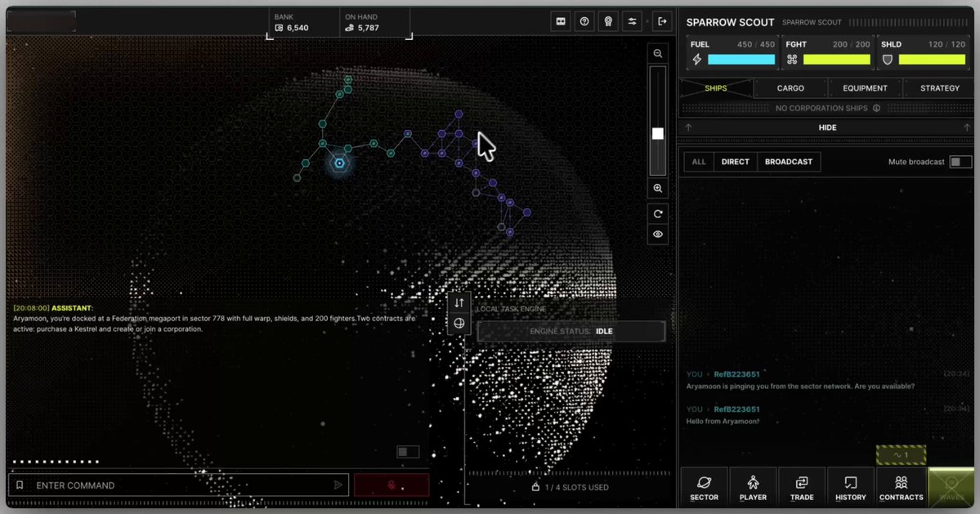Open the help question-mark icon
This screenshot has width=980, height=514.
click(x=584, y=21)
